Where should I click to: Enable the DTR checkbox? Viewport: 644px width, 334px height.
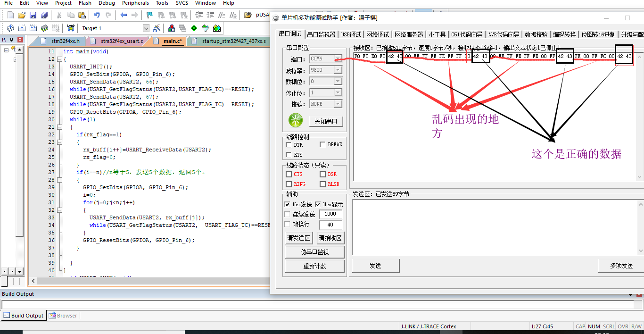click(289, 145)
